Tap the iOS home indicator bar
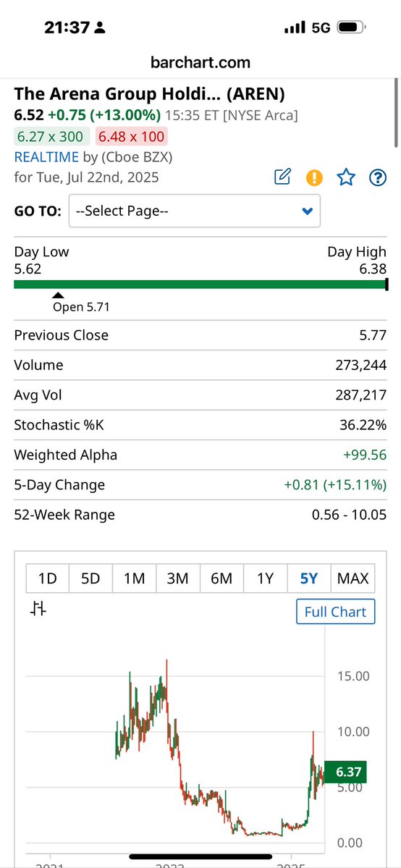This screenshot has height=868, width=401. [200, 856]
